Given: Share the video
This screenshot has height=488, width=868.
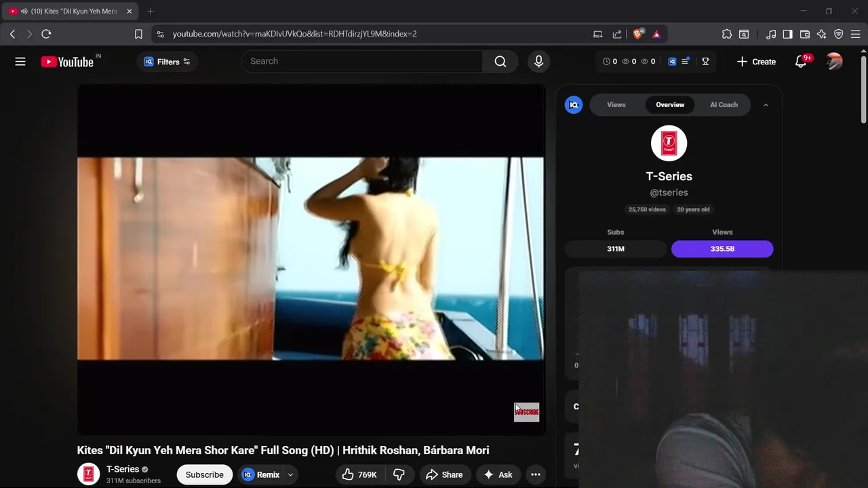Looking at the screenshot, I should click(444, 474).
